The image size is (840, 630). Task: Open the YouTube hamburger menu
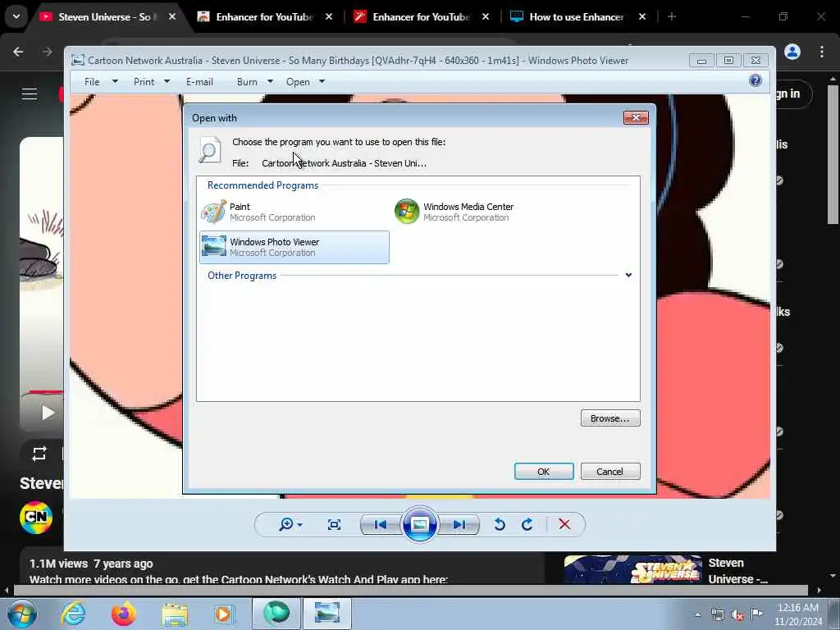pos(30,94)
